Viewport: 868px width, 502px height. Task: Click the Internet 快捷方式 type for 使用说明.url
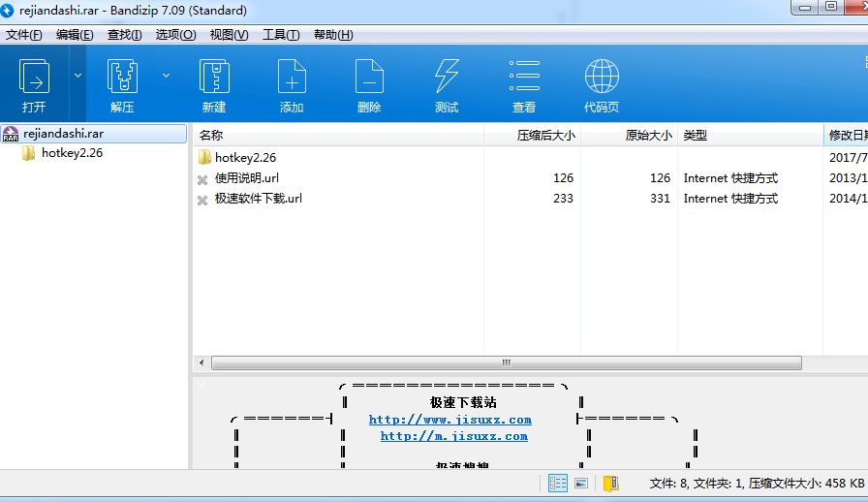coord(730,178)
